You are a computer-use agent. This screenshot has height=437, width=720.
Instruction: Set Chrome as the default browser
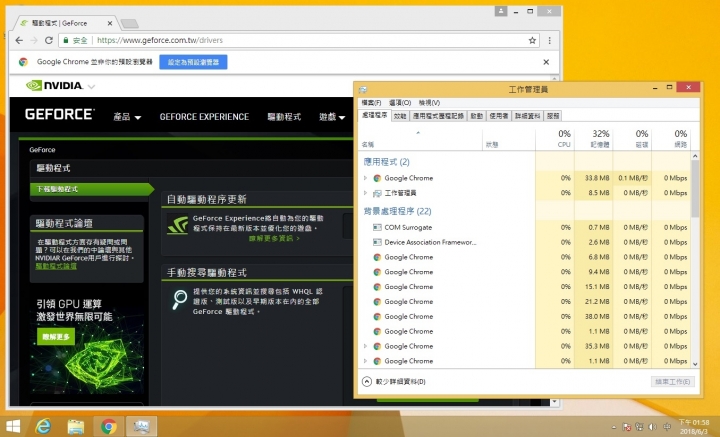point(193,62)
